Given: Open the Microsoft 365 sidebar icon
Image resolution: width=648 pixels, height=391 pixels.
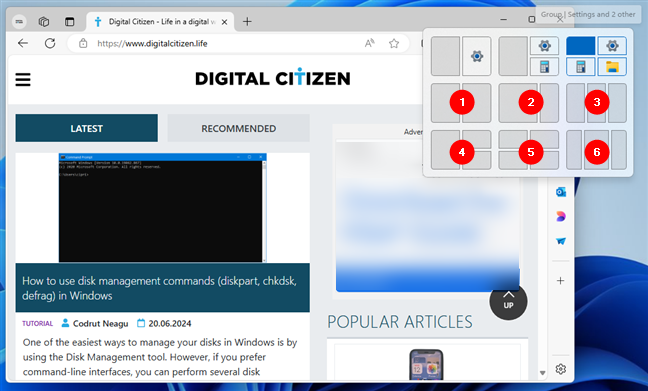Looking at the screenshot, I should 561,217.
